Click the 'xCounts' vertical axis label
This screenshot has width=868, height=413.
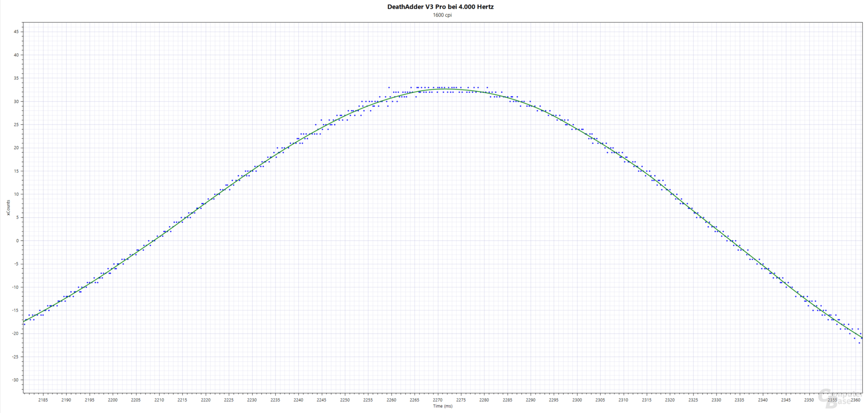pyautogui.click(x=8, y=208)
